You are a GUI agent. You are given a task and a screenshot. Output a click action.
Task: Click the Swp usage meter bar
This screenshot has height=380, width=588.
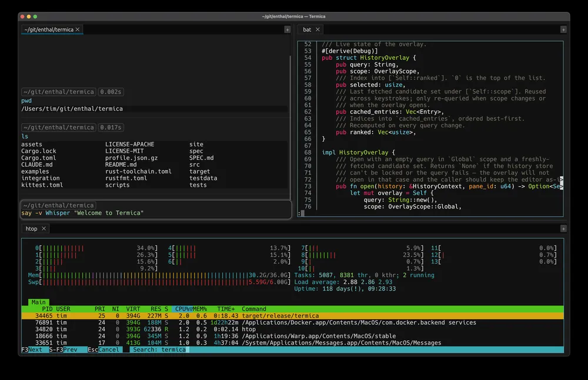coord(159,282)
